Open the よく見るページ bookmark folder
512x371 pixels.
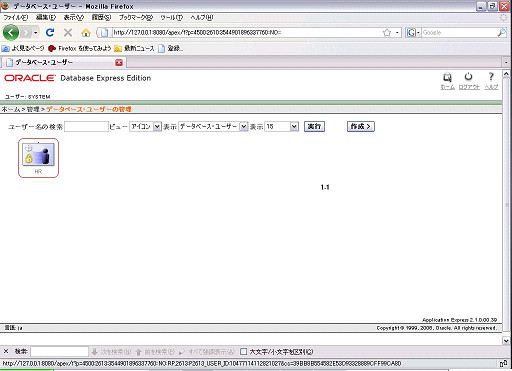click(23, 48)
